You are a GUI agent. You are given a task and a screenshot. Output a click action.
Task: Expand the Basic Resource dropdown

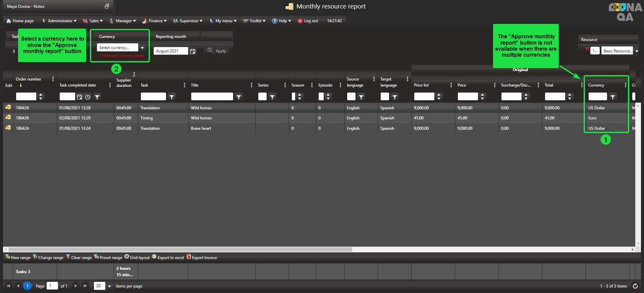636,51
